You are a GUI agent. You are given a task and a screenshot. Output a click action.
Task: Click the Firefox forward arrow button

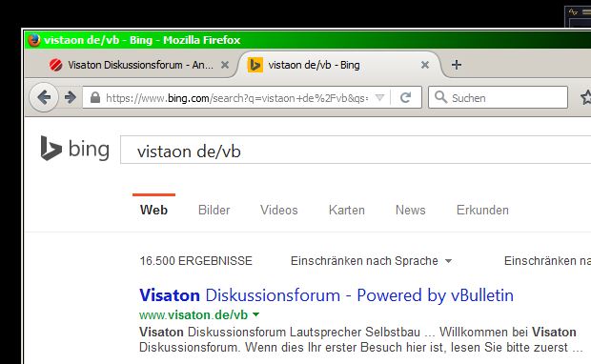(x=71, y=97)
